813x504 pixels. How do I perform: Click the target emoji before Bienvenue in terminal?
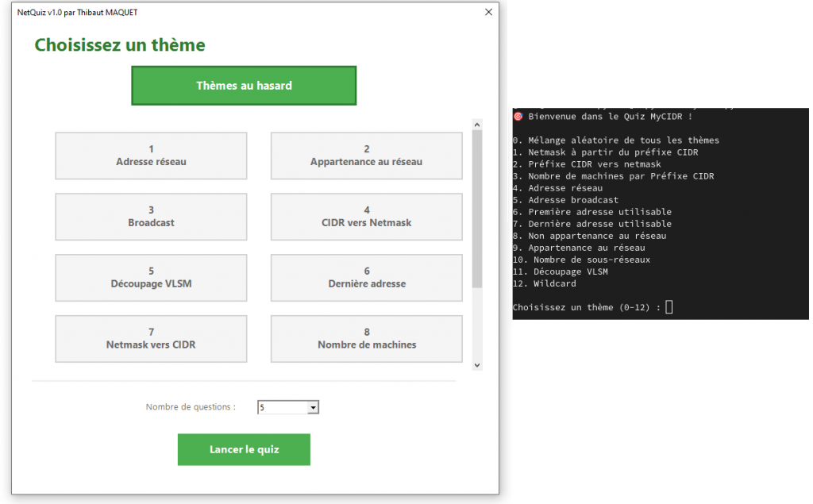point(518,117)
